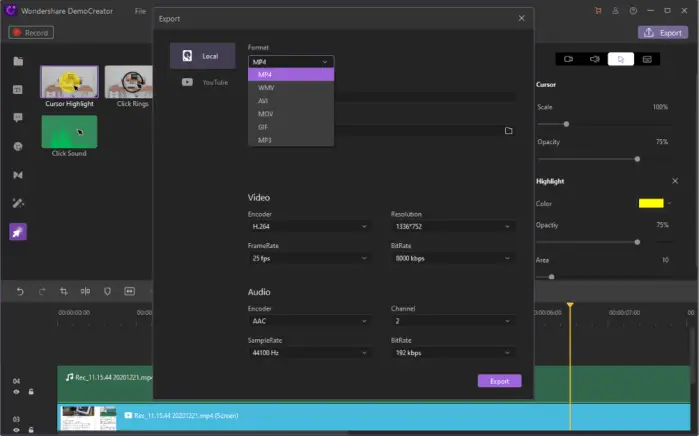Click the undo arrow in timeline toolbar
700x436 pixels.
pos(20,291)
